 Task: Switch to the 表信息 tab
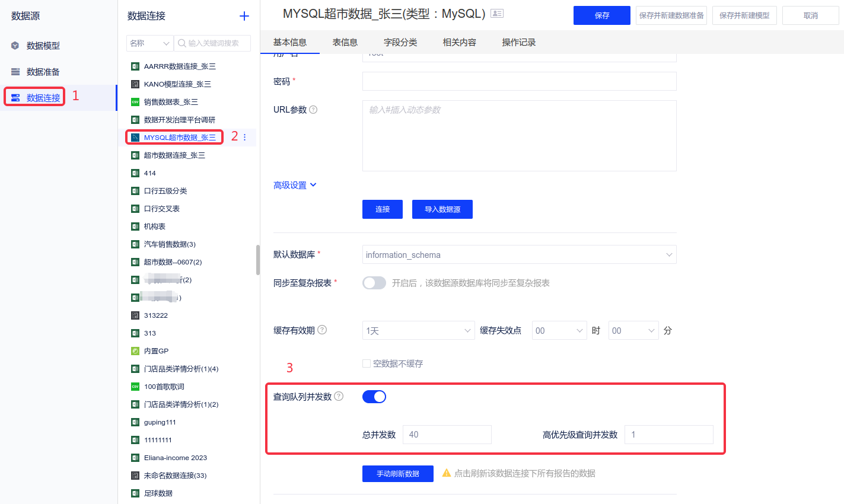pyautogui.click(x=345, y=42)
